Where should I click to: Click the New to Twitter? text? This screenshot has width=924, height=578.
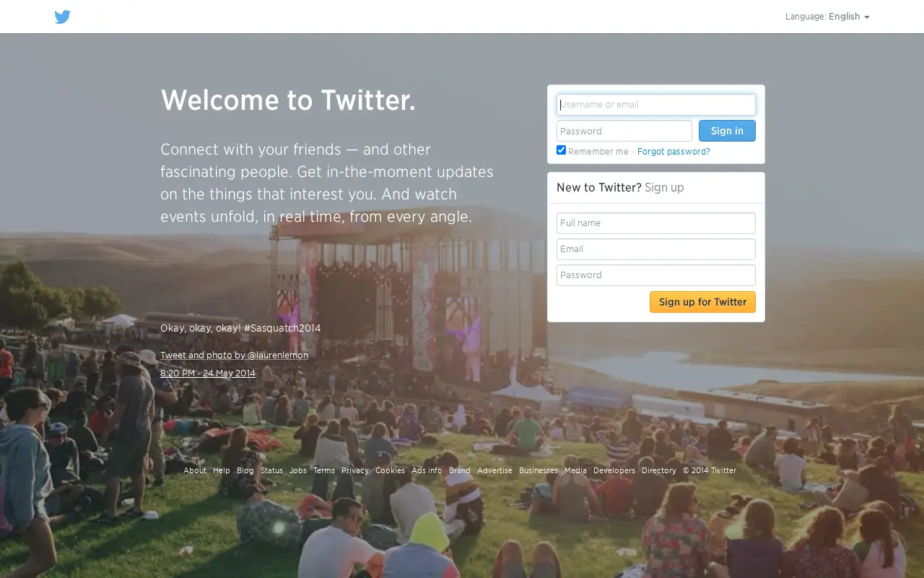[x=599, y=188]
